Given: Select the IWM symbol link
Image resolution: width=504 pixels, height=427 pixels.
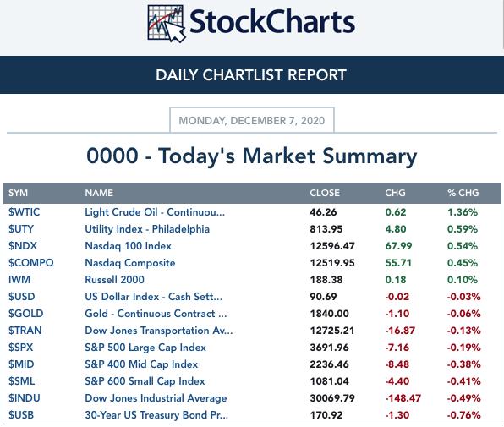Looking at the screenshot, I should click(x=19, y=280).
